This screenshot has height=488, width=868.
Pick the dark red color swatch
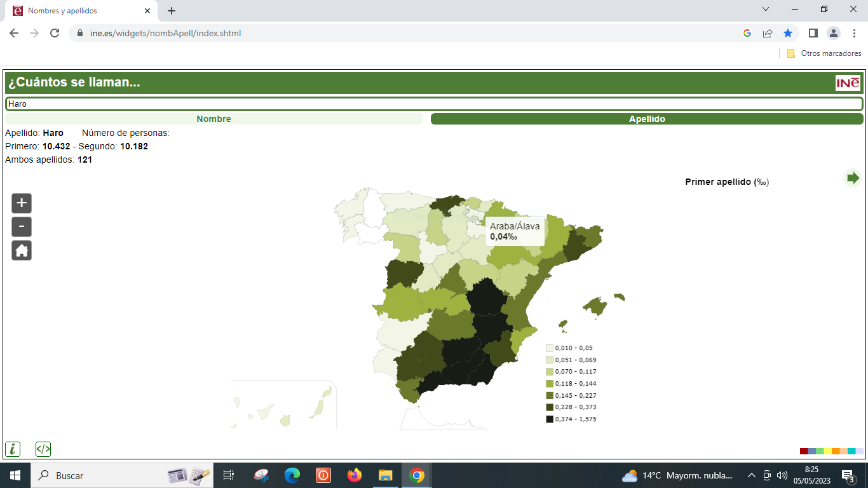pos(804,451)
